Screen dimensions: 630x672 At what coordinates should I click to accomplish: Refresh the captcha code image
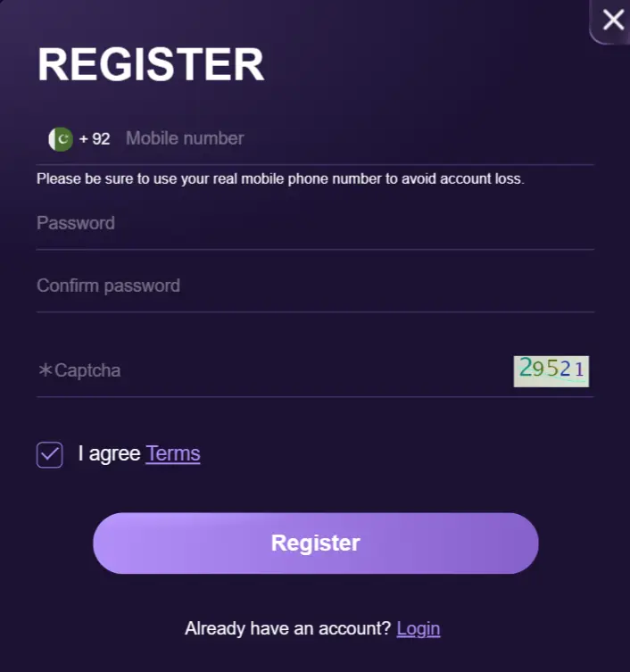point(551,370)
